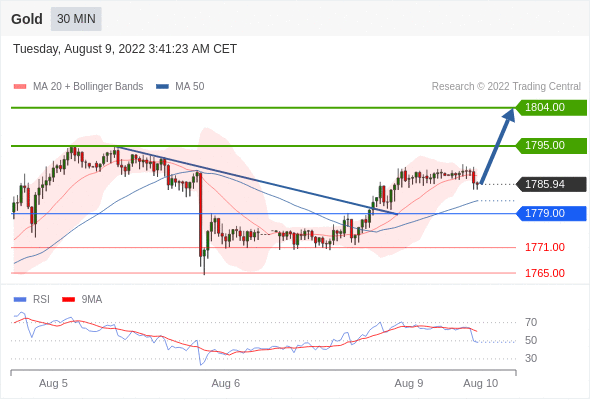The image size is (590, 400).
Task: Click the black 1785.94 current price tag
Action: [x=551, y=184]
